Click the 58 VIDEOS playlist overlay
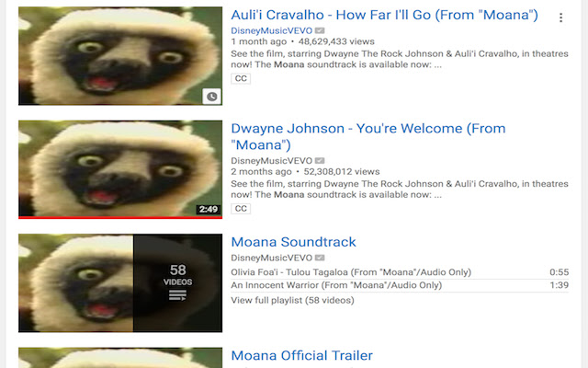Screen dimensions: 588x368 pos(177,282)
